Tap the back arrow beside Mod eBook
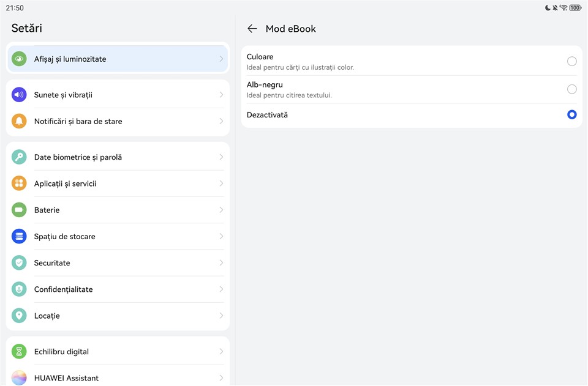 [252, 29]
